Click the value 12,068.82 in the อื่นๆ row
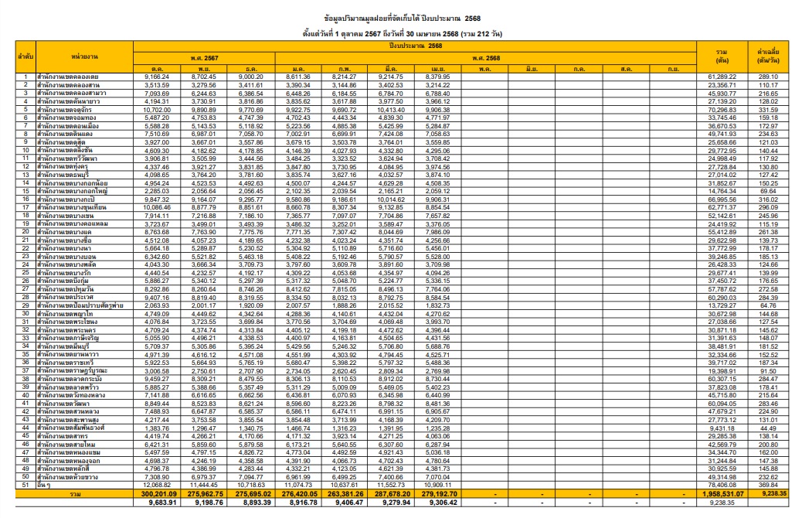 [156, 486]
